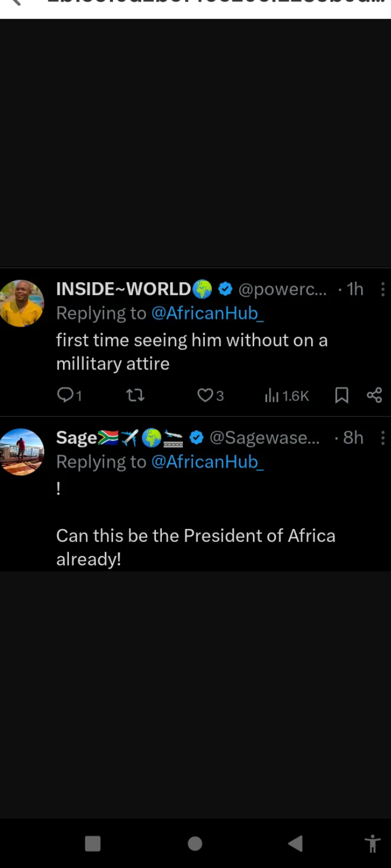Share the INSIDE~WORLD tweet

coord(374,395)
